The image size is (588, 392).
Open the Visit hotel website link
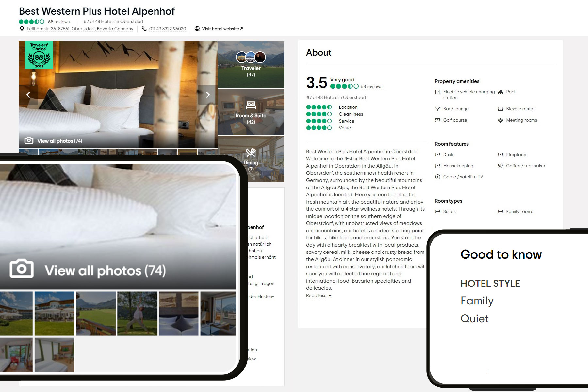[222, 29]
